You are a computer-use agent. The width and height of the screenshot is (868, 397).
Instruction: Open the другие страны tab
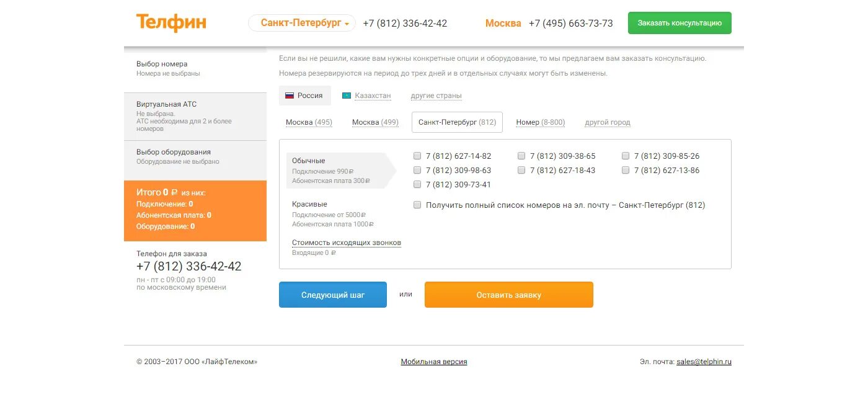click(x=436, y=96)
